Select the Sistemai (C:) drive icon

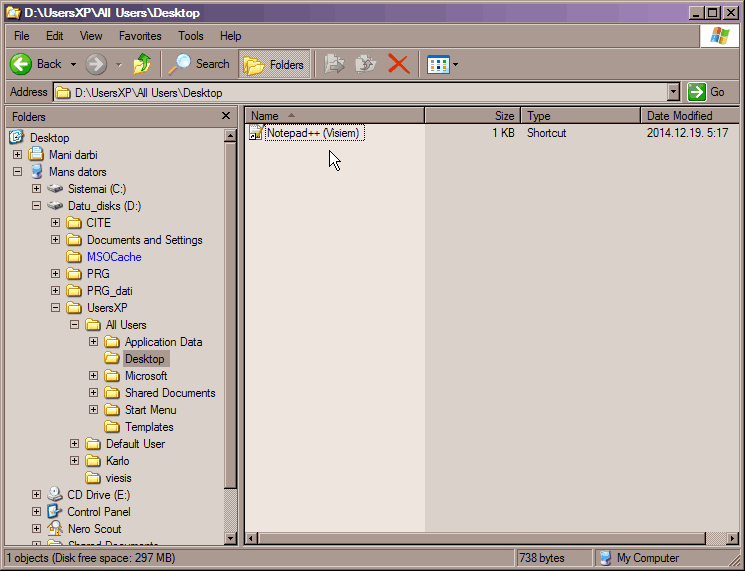pos(55,189)
